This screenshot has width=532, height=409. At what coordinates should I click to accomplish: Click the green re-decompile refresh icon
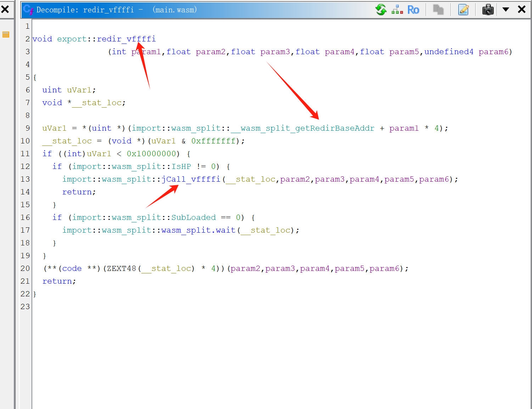pyautogui.click(x=381, y=10)
